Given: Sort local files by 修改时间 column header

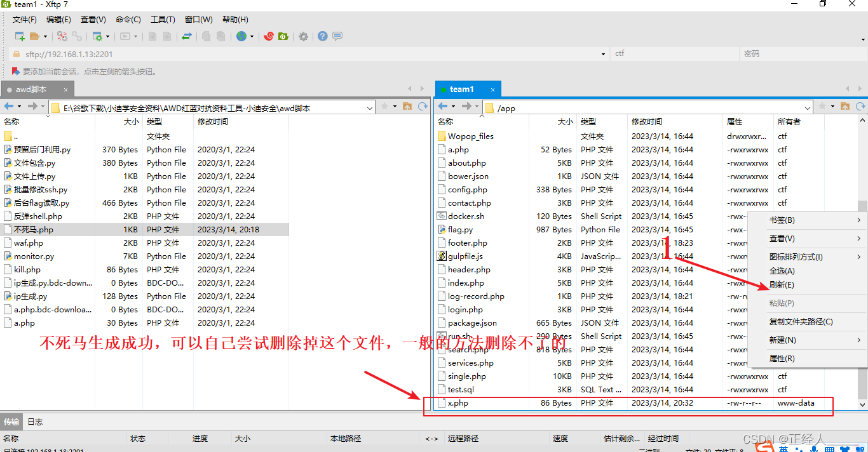Looking at the screenshot, I should click(213, 121).
